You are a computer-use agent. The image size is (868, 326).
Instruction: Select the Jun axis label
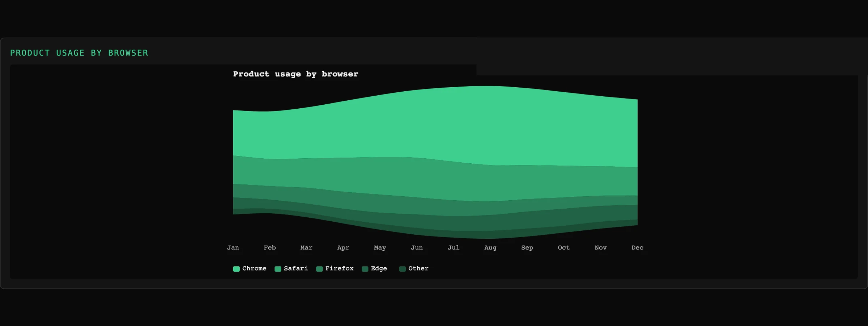coord(417,248)
